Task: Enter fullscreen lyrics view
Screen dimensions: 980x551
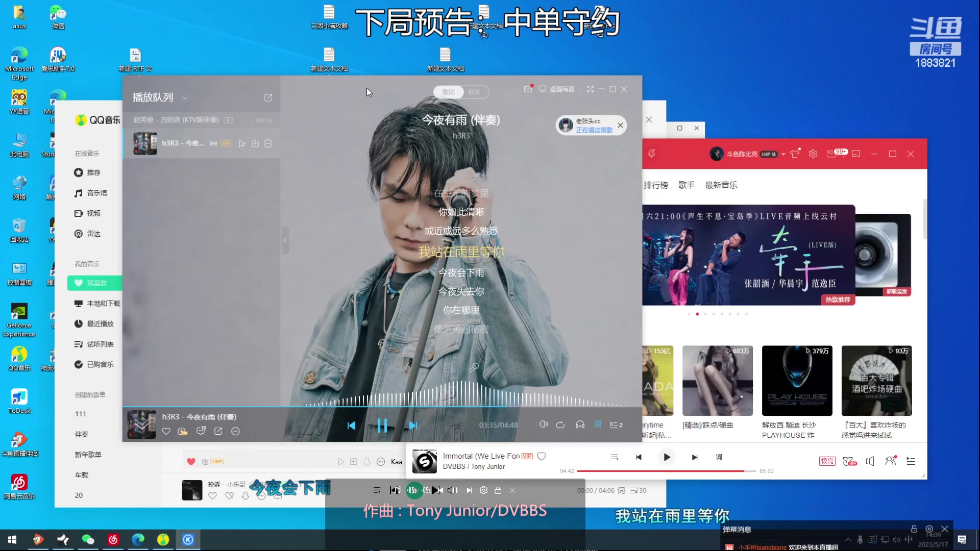Action: pyautogui.click(x=590, y=89)
